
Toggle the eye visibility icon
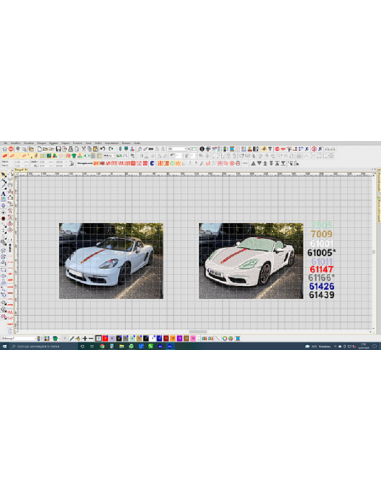click(87, 156)
